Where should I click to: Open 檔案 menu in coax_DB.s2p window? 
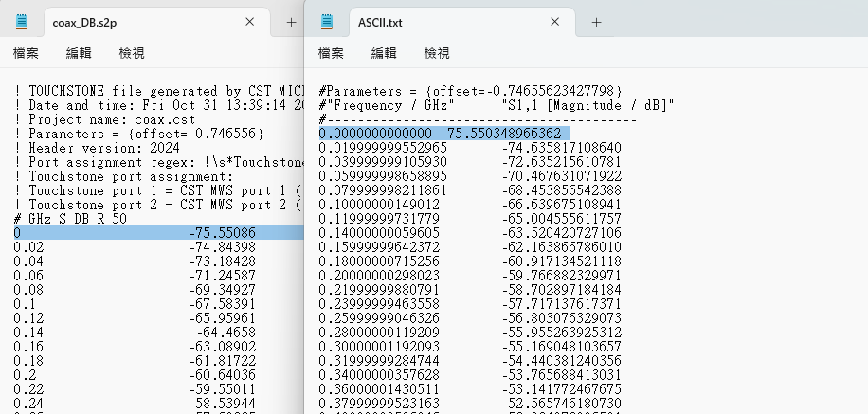tap(26, 53)
